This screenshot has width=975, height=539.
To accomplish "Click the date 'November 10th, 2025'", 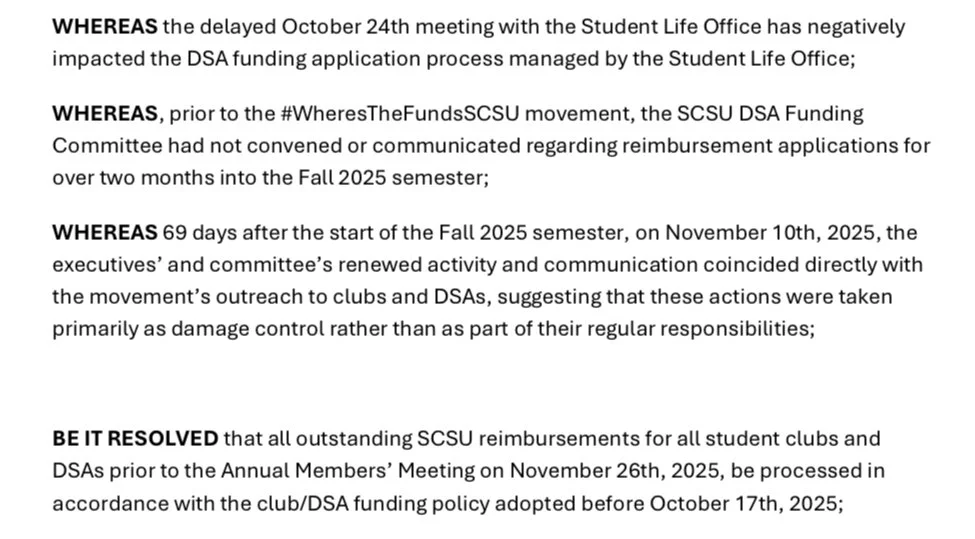I will pos(770,233).
